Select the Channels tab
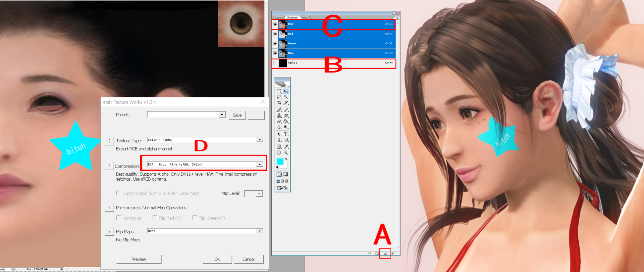Image resolution: width=644 pixels, height=272 pixels. [x=292, y=17]
